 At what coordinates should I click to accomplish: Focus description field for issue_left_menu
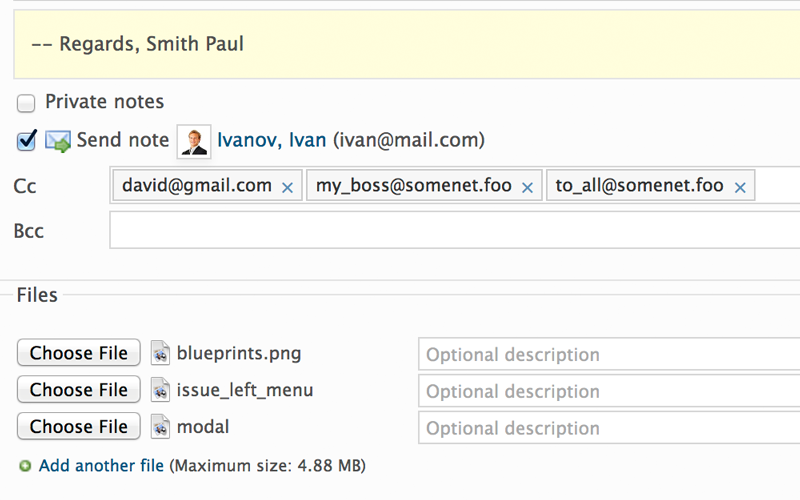click(608, 392)
